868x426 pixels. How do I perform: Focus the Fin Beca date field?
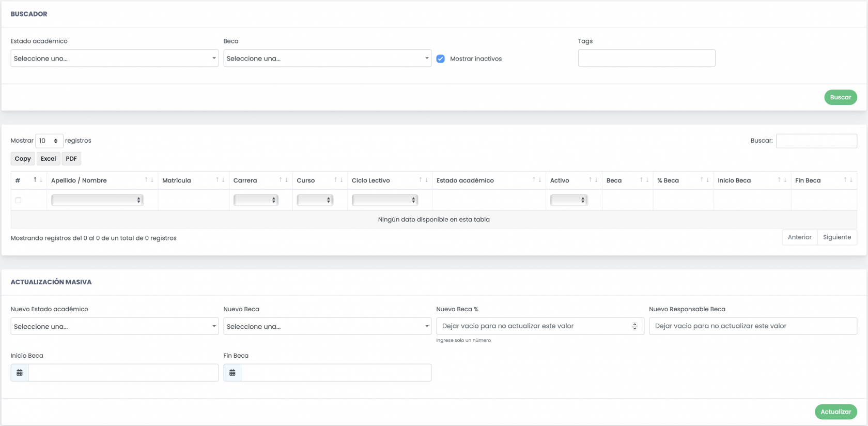(336, 373)
